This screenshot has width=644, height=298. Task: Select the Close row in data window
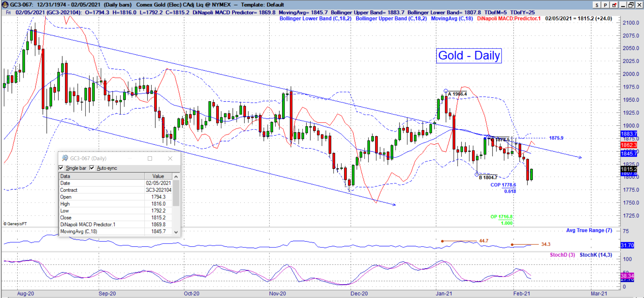116,218
